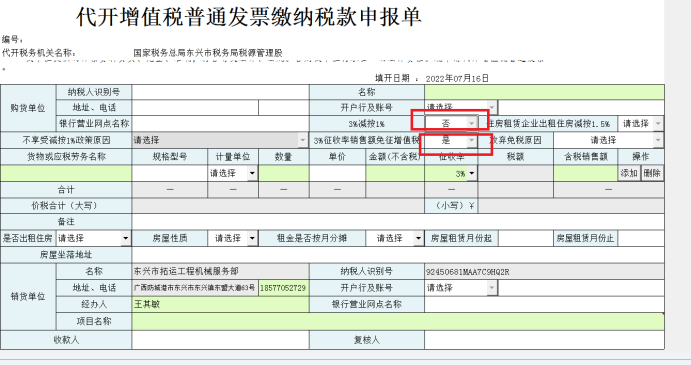The image size is (691, 365).
Task: Click the 购货单位 纳税人识别号 input field
Action: coord(220,92)
